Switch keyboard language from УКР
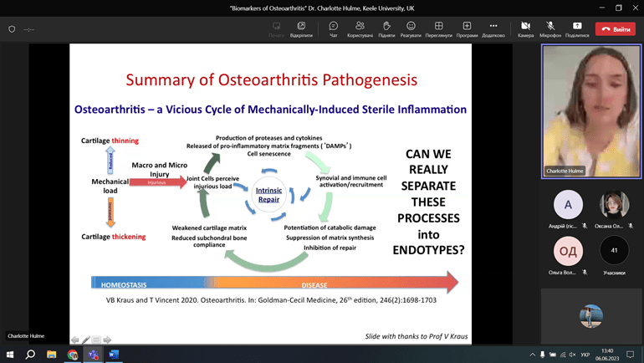The height and width of the screenshot is (363, 644). (x=585, y=355)
